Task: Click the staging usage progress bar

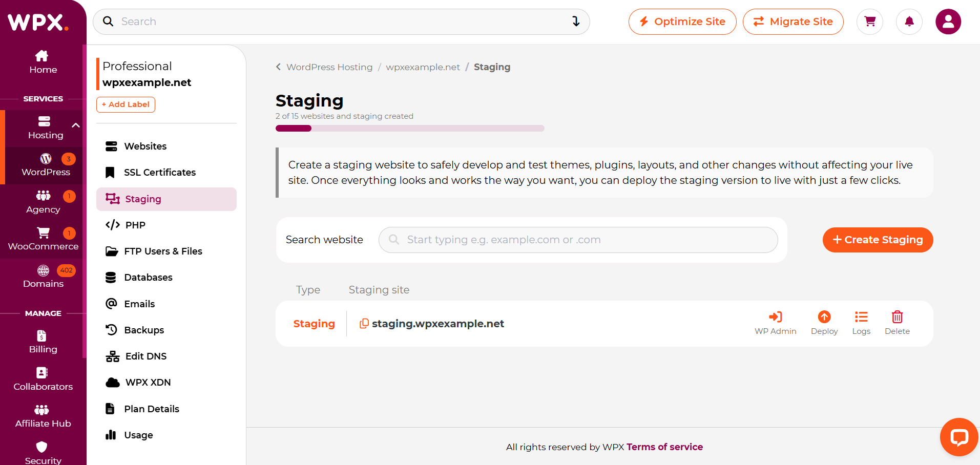Action: (x=410, y=129)
